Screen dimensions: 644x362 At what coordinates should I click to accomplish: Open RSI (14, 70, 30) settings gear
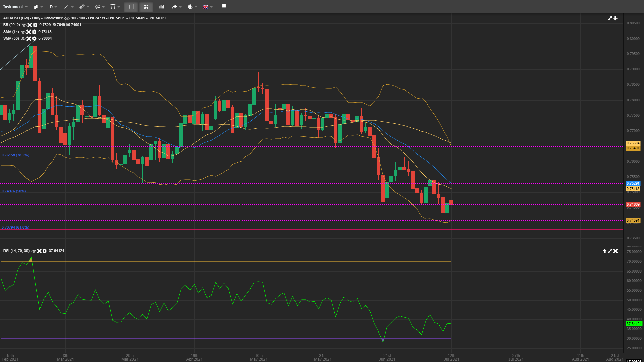tap(44, 251)
